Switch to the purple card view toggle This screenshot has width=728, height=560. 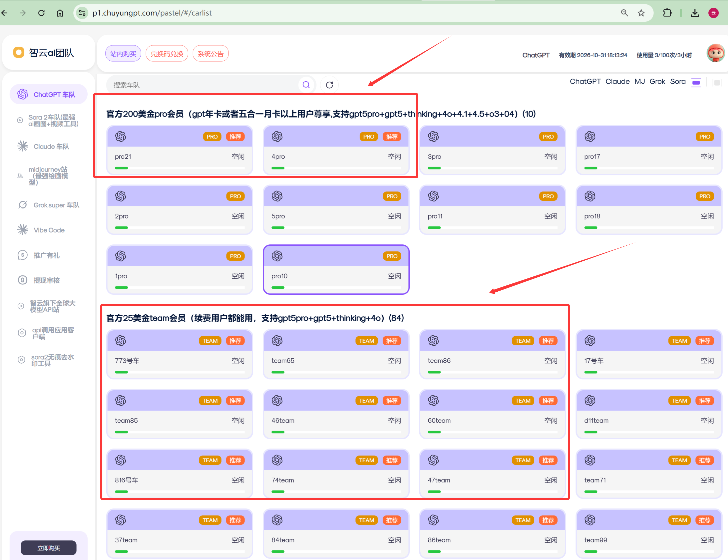tap(696, 82)
